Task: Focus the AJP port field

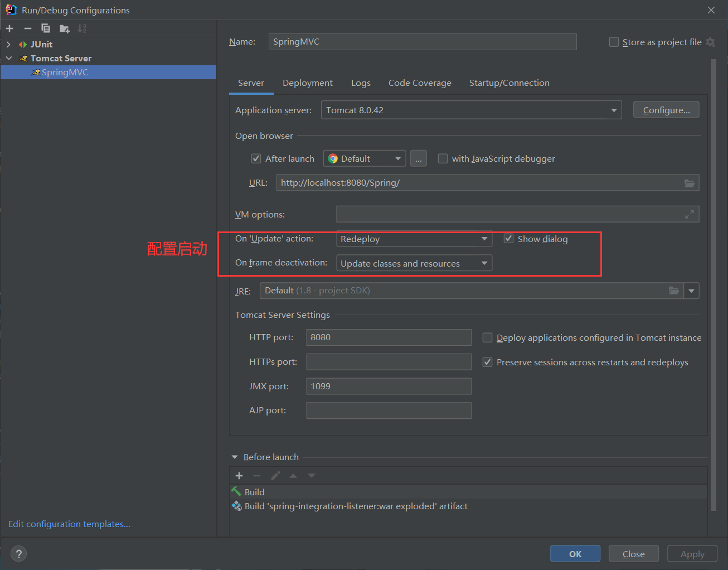Action: [389, 410]
